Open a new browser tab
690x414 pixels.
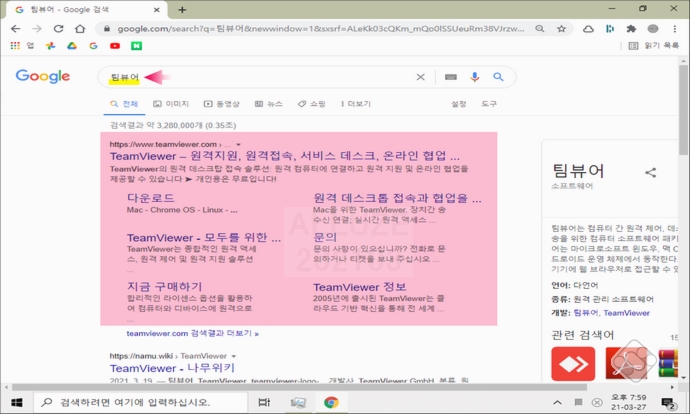(x=182, y=10)
